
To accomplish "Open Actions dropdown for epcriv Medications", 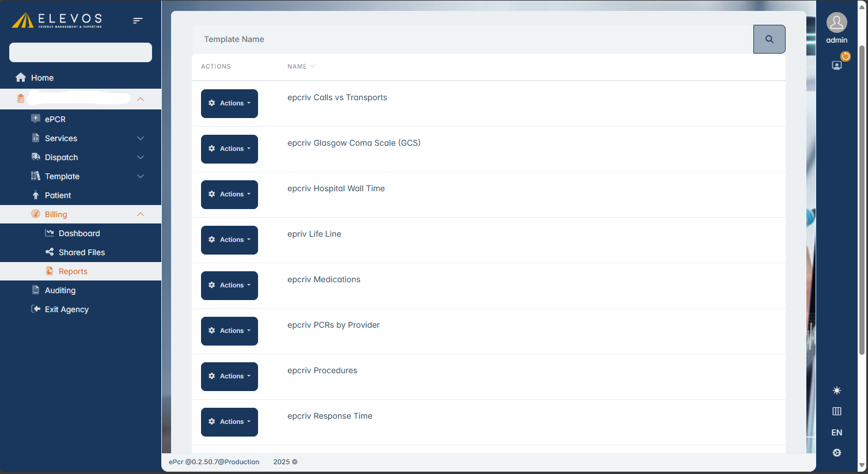I will point(229,286).
